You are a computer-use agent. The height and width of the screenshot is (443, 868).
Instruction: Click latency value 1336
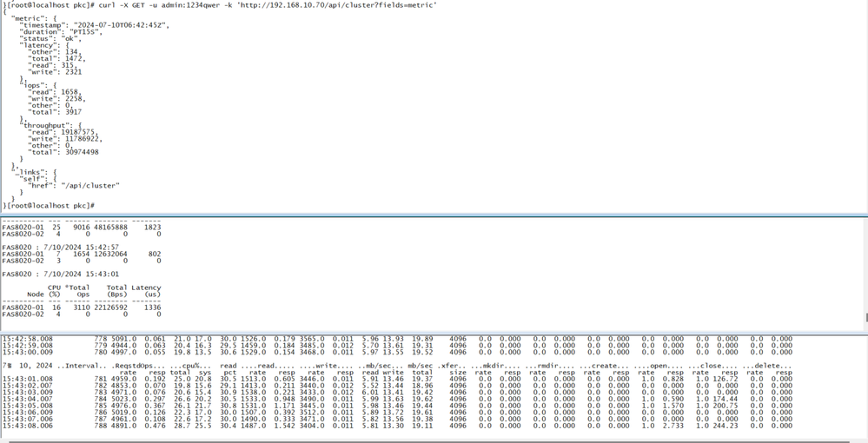click(x=152, y=307)
